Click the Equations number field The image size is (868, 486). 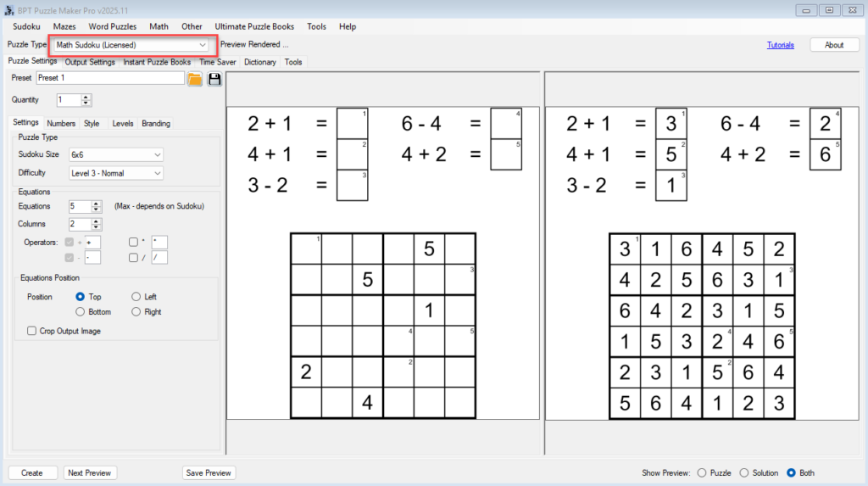click(80, 207)
